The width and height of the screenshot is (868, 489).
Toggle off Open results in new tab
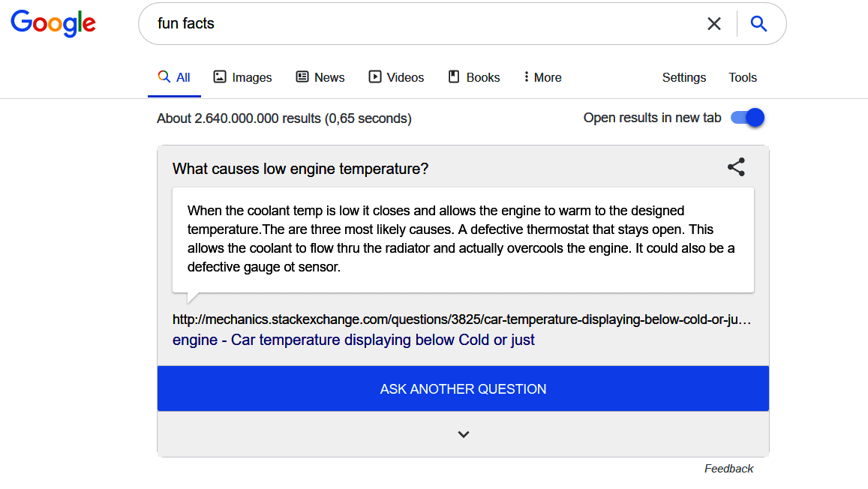point(748,118)
